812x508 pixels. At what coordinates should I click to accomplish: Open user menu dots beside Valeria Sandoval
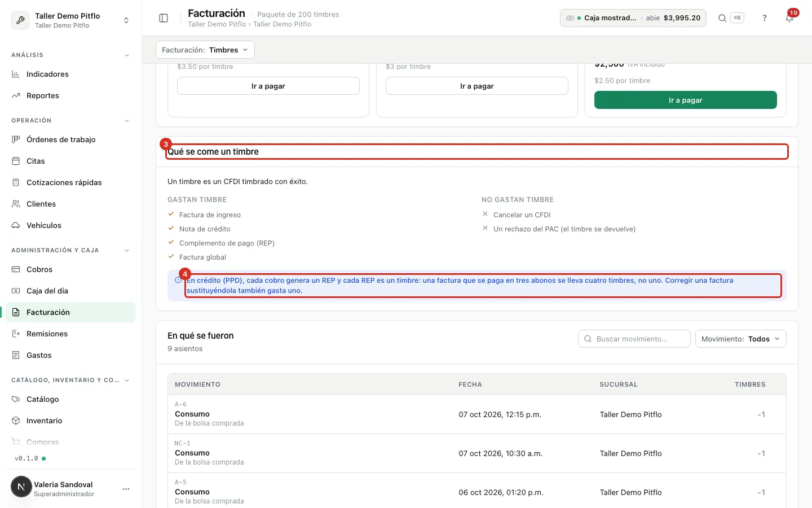[126, 489]
